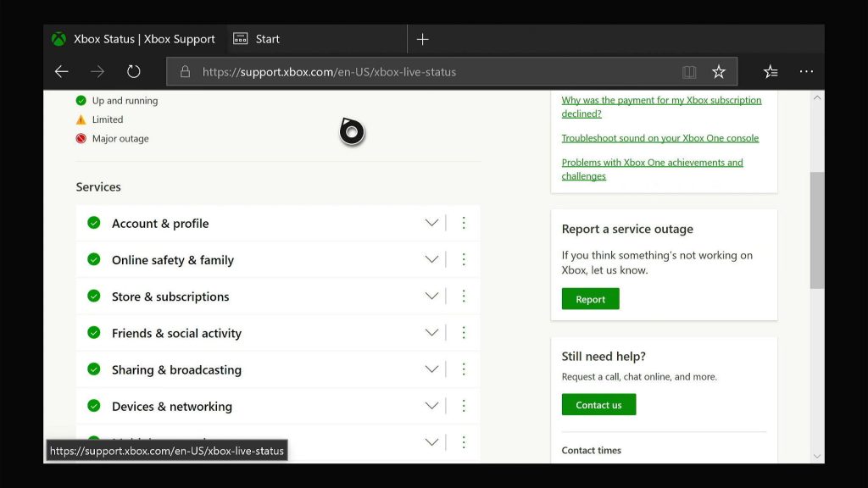Click the Devices & networking label

[x=172, y=406]
